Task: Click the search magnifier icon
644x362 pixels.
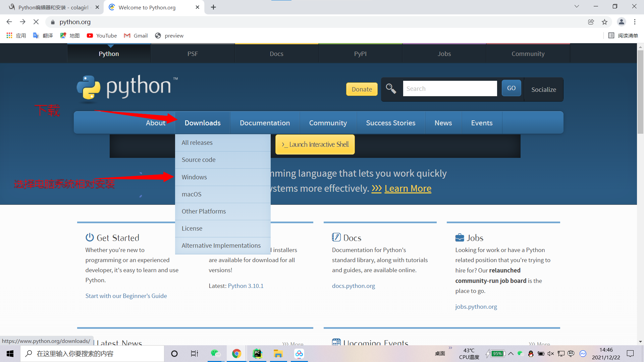Action: tap(391, 89)
